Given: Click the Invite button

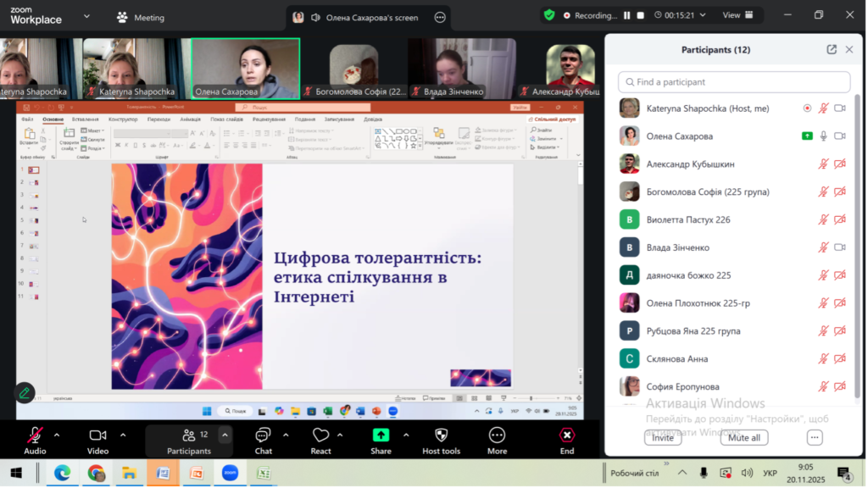Looking at the screenshot, I should coord(662,438).
